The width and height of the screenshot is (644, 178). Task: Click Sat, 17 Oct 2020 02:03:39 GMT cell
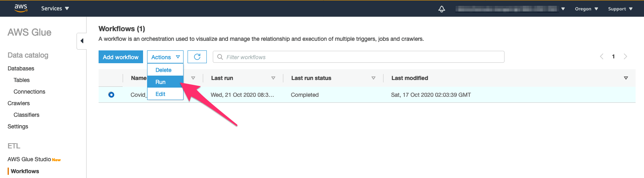[431, 95]
